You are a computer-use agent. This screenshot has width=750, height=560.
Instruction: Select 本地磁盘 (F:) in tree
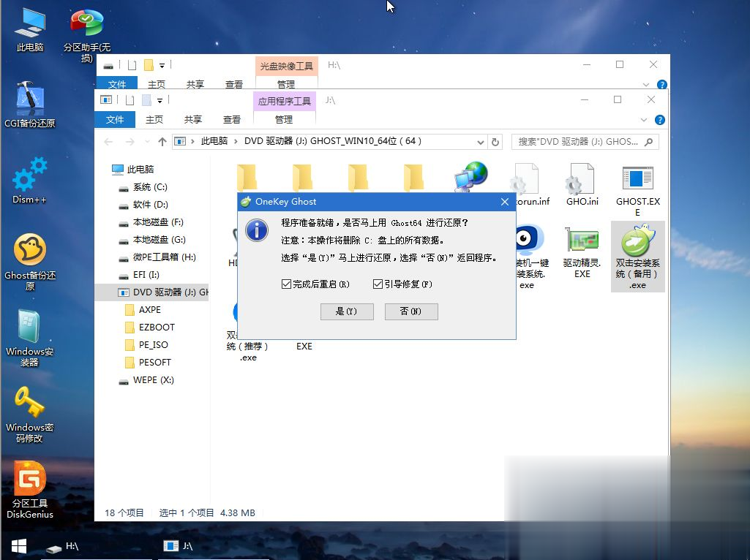158,222
